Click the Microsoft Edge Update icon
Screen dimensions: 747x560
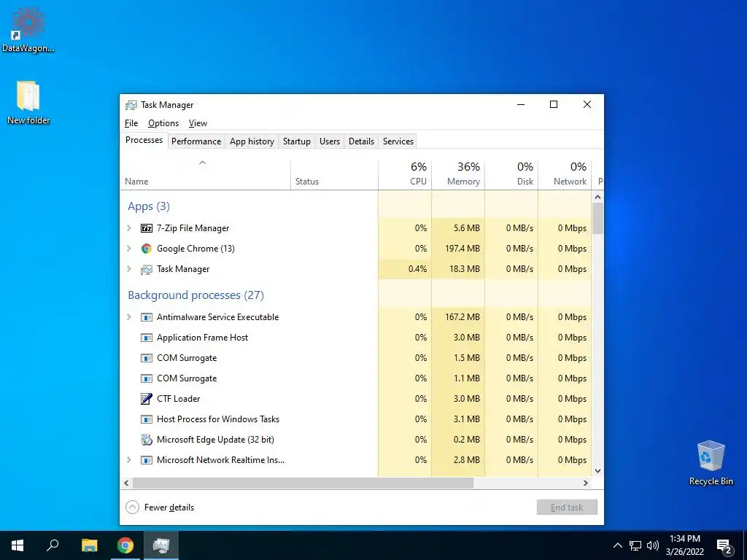(x=146, y=440)
